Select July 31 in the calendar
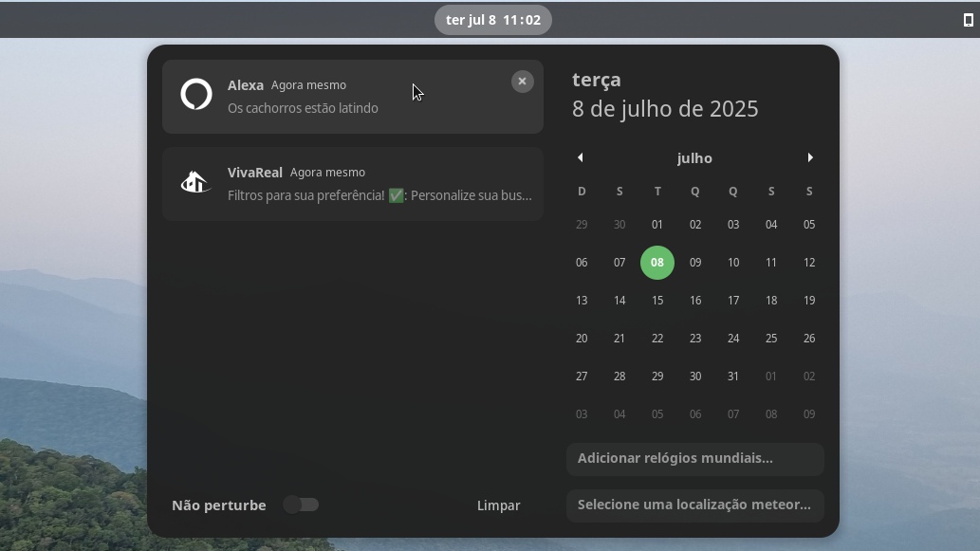This screenshot has width=980, height=551. click(733, 377)
